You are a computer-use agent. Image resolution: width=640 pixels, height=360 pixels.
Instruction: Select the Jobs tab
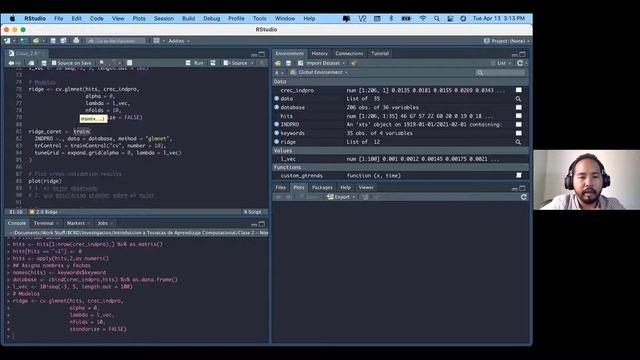[103, 223]
